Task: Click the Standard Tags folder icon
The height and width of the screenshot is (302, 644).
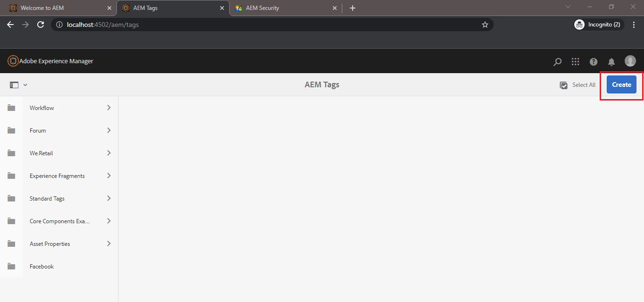Action: click(x=11, y=198)
